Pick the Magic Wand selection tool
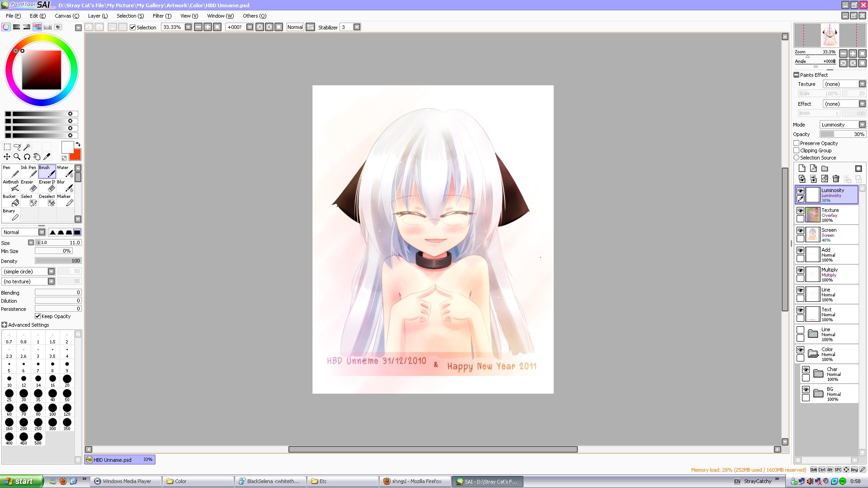This screenshot has width=868, height=488. 27,147
